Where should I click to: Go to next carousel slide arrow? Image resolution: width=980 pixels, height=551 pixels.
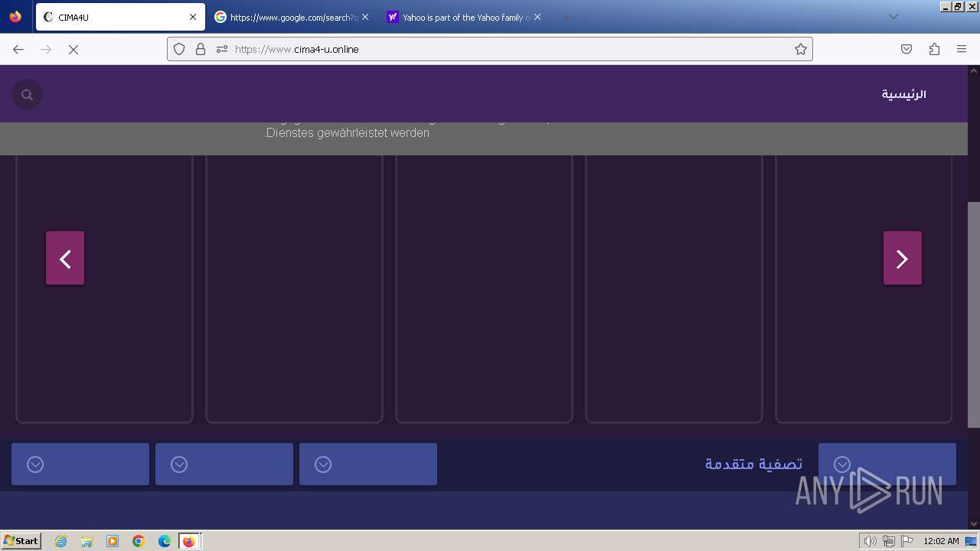[903, 258]
